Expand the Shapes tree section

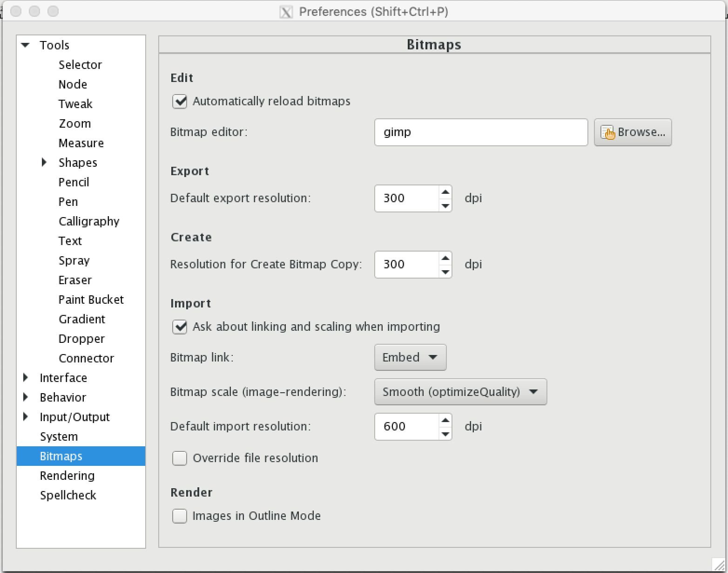tap(45, 162)
